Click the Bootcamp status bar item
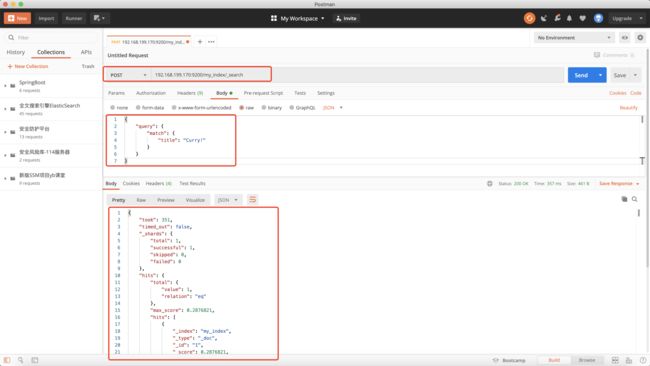This screenshot has height=366, width=650. coord(509,360)
